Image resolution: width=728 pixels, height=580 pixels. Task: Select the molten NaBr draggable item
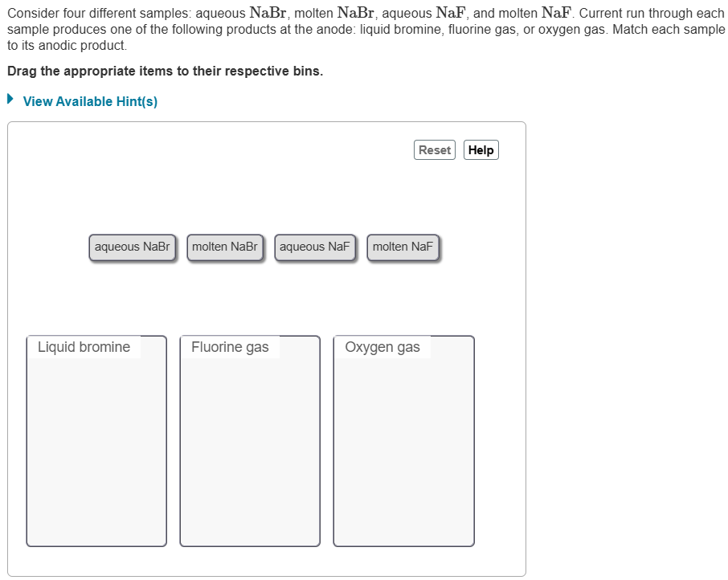click(x=225, y=247)
